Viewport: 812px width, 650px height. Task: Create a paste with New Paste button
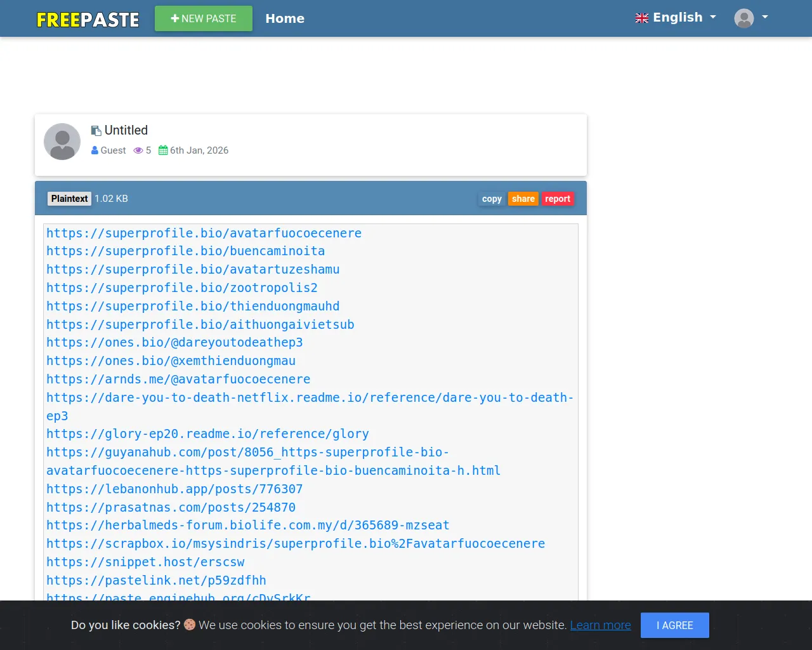[x=204, y=18]
